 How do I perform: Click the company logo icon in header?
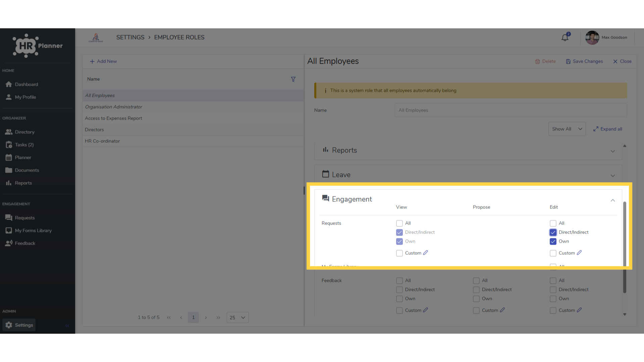(96, 38)
